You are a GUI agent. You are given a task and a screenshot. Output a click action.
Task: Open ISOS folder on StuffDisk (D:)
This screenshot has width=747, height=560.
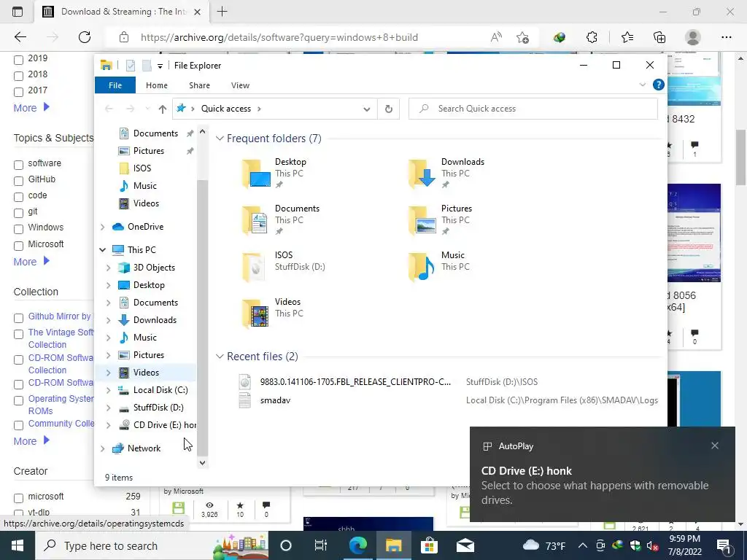[283, 267]
